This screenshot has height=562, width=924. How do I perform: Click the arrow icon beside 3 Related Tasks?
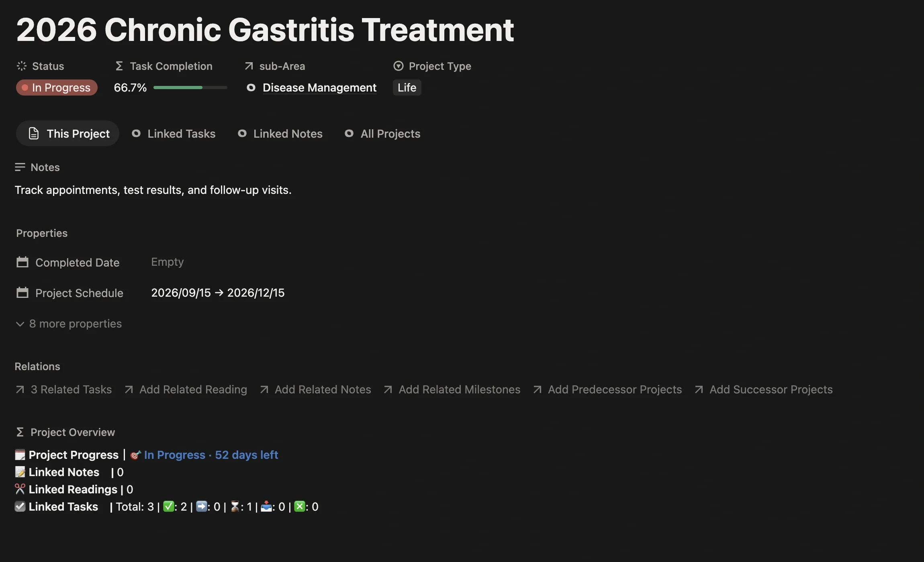(20, 389)
